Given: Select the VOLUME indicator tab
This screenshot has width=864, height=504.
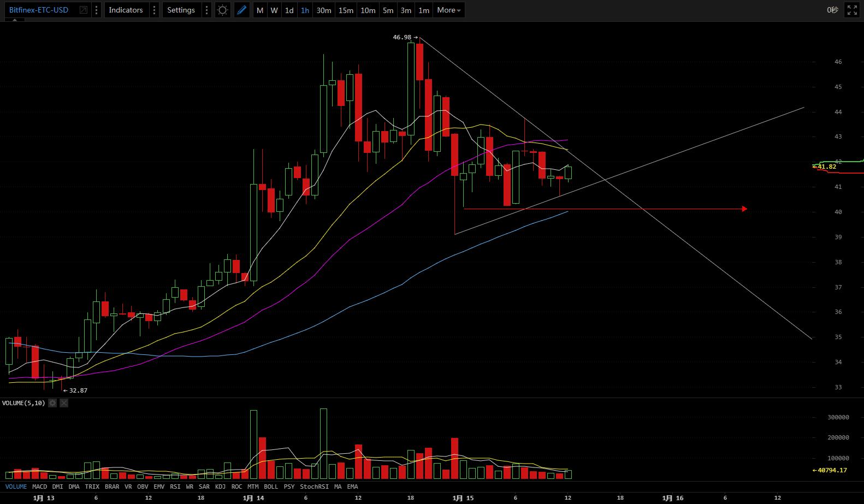Looking at the screenshot, I should point(16,487).
